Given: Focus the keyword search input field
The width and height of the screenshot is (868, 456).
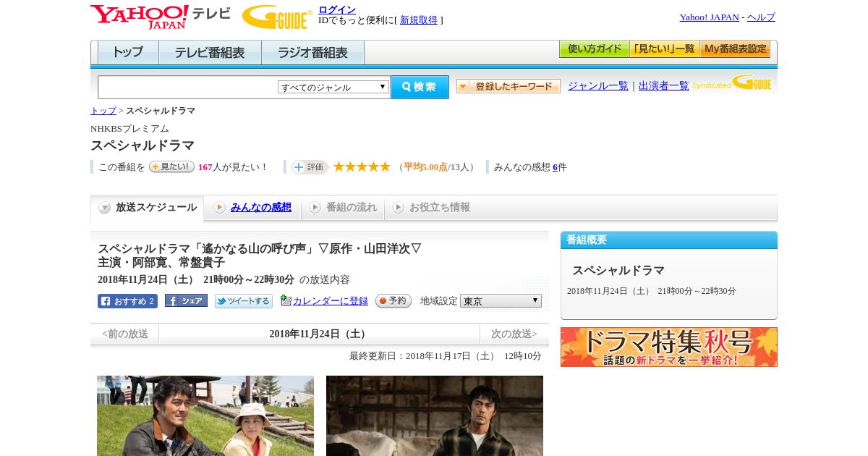Looking at the screenshot, I should tap(188, 87).
